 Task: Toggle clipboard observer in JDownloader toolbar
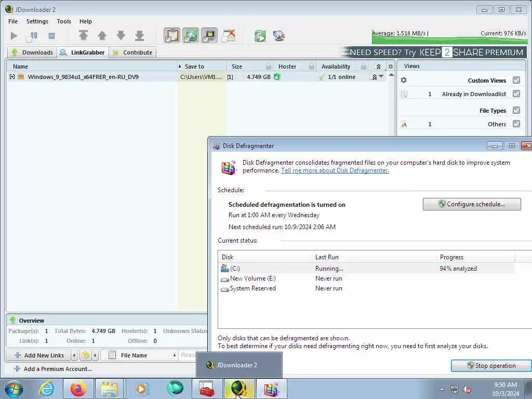[x=172, y=35]
